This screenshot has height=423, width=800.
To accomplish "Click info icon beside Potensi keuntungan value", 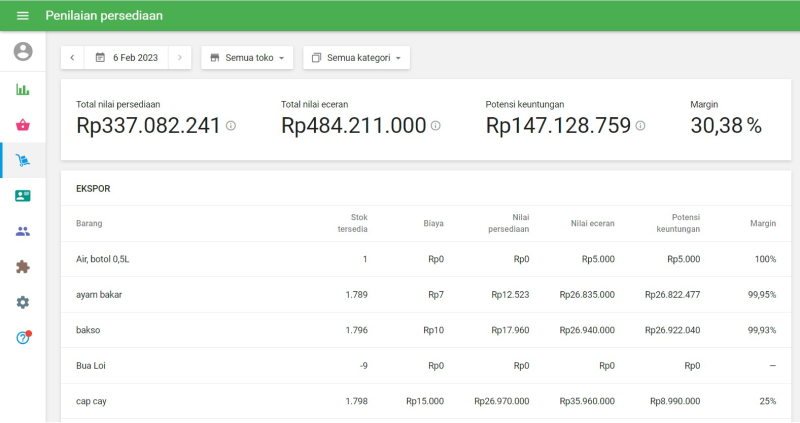I will 640,126.
